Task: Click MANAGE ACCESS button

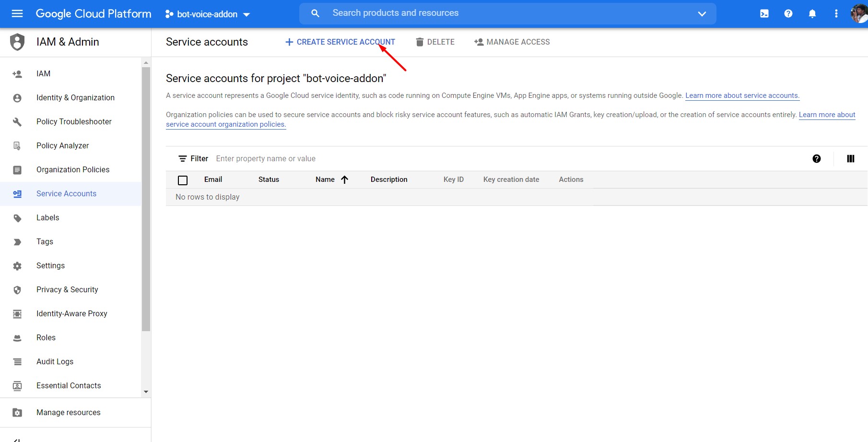Action: point(512,42)
